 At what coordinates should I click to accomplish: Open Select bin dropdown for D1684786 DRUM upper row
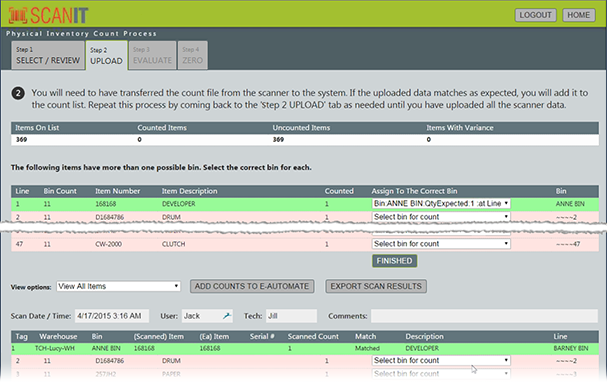(x=441, y=217)
